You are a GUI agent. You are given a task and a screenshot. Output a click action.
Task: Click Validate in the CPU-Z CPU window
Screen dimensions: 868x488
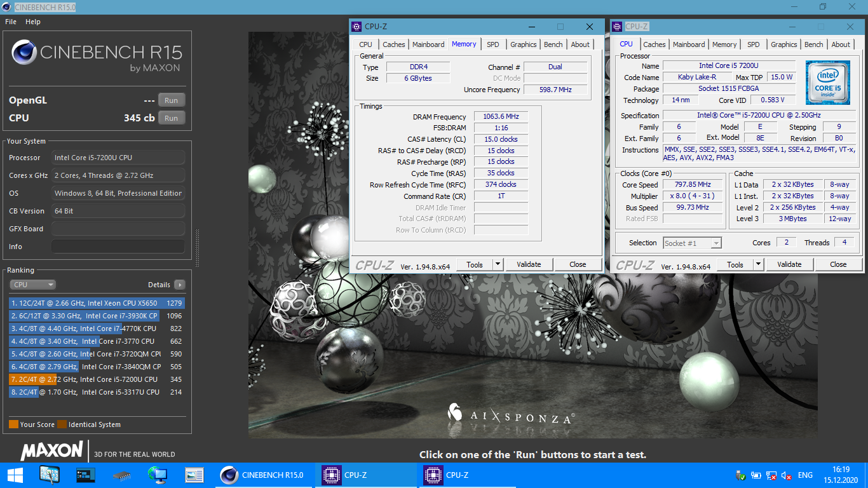[x=789, y=265]
